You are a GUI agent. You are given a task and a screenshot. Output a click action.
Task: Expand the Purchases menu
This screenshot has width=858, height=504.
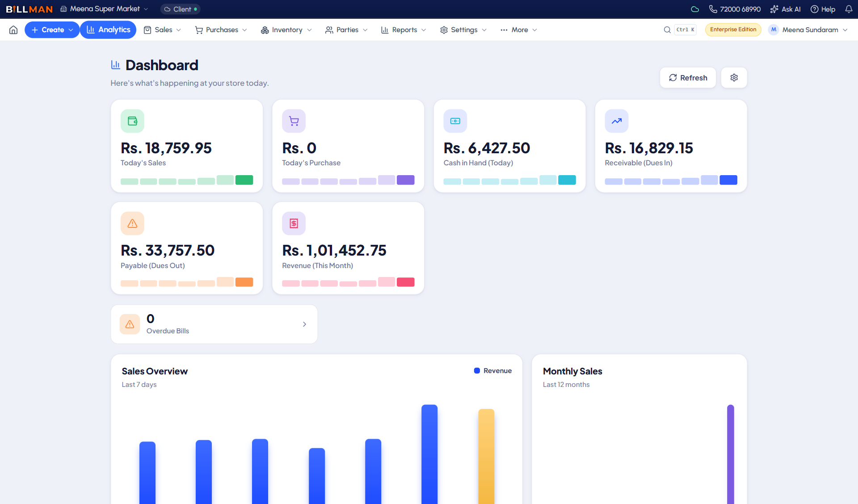(x=221, y=30)
